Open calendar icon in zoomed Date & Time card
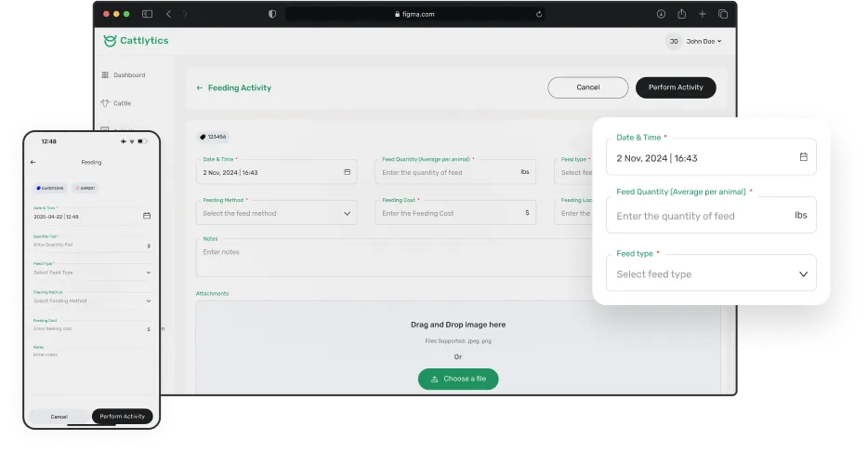The image size is (868, 453). (803, 157)
